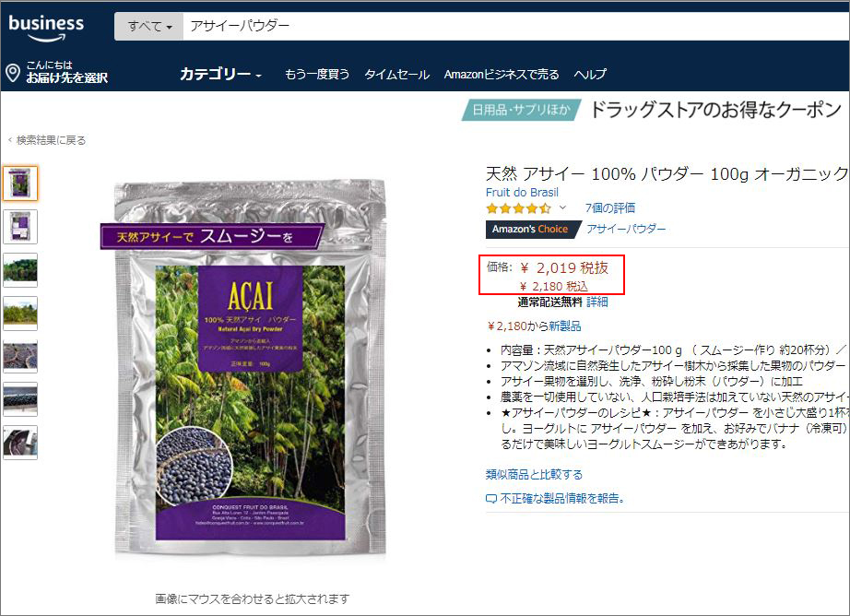Open the 7個の評価 reviews link

[x=610, y=207]
